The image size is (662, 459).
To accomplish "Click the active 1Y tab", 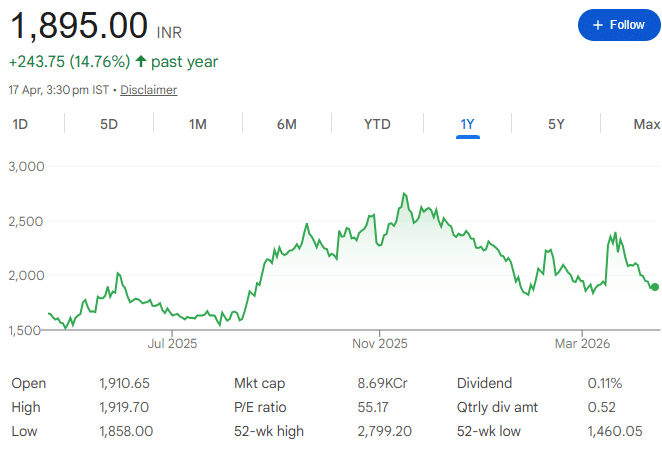I will tap(467, 124).
